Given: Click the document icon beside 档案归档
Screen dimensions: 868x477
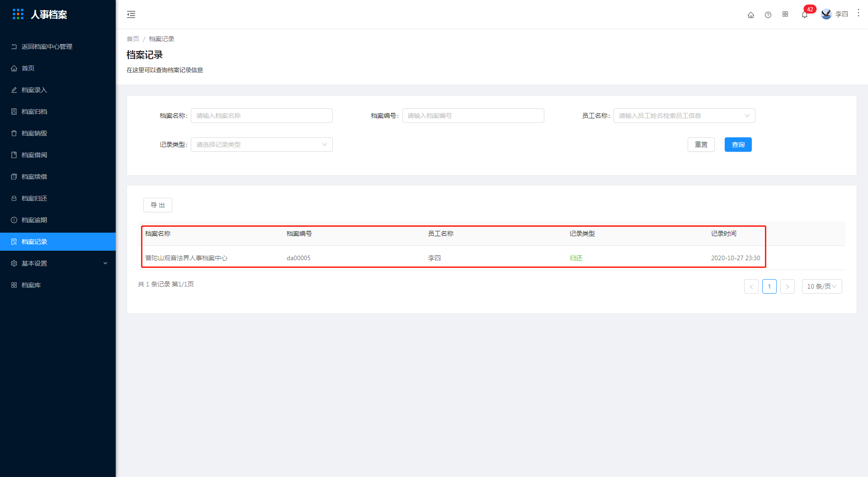Looking at the screenshot, I should coord(14,112).
